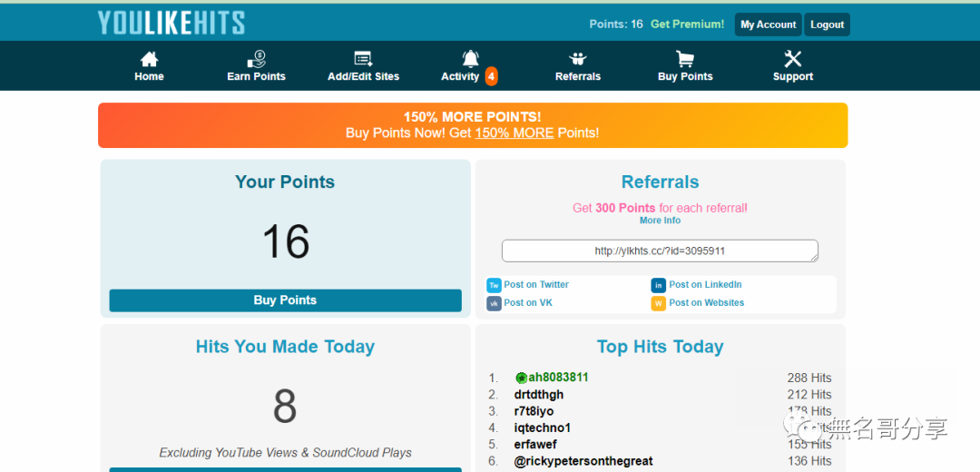
Task: Click the Support tools icon
Action: [792, 59]
